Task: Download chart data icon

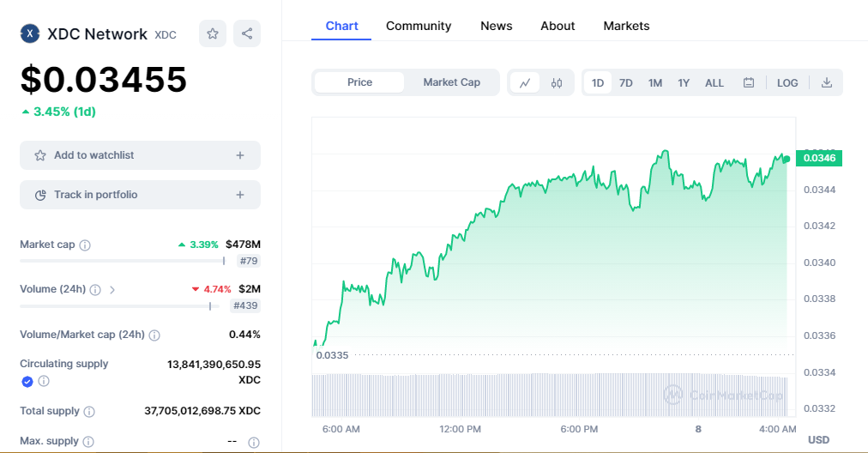Action: (827, 83)
